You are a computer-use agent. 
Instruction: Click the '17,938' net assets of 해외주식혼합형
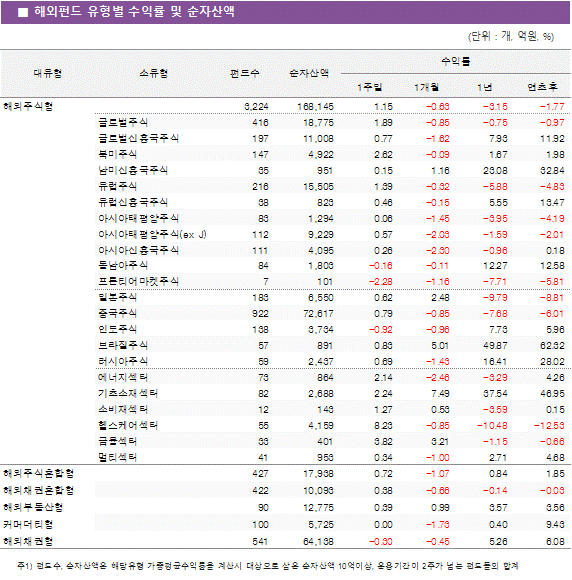[319, 474]
